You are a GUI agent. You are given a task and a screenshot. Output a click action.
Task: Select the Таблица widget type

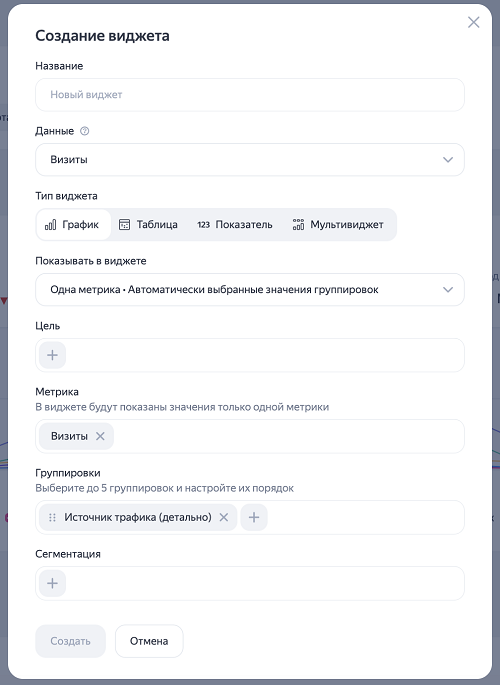[x=148, y=225]
